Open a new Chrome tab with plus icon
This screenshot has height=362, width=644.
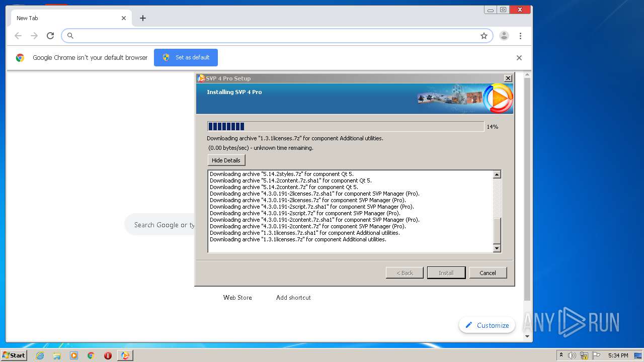[x=143, y=18]
